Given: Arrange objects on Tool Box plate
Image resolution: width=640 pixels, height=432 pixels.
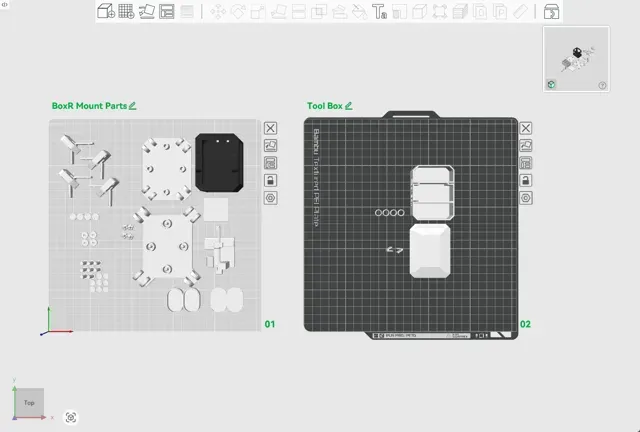Looking at the screenshot, I should 526,163.
